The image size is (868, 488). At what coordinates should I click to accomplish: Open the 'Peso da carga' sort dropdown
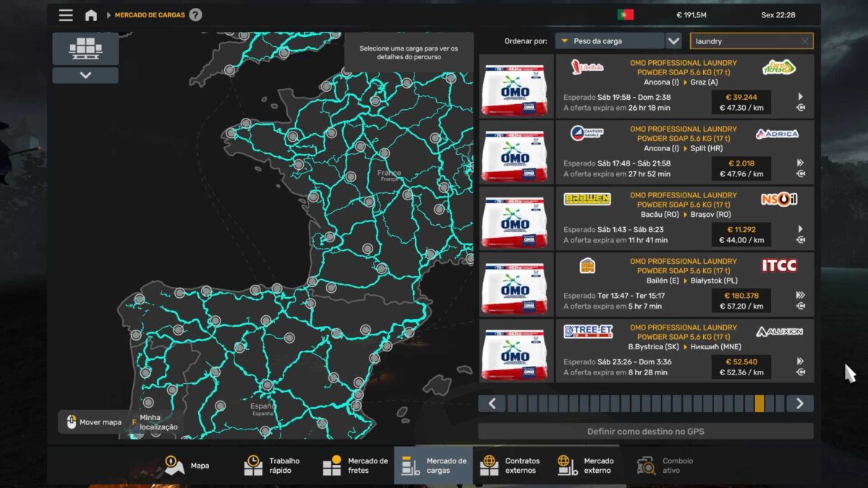[609, 41]
